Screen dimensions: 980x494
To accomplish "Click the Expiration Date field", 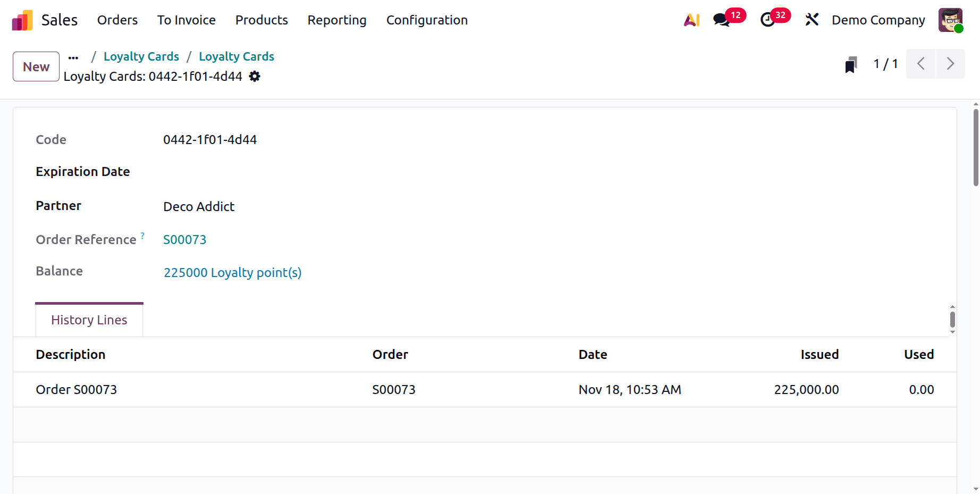I will [223, 171].
